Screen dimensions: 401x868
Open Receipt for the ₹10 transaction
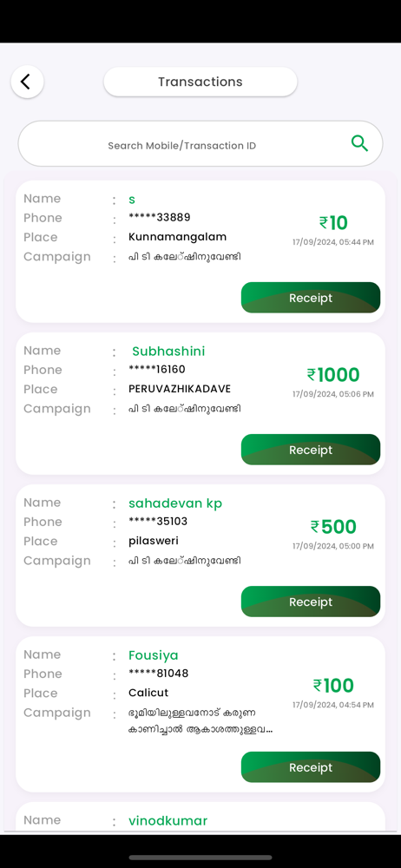pyautogui.click(x=311, y=298)
